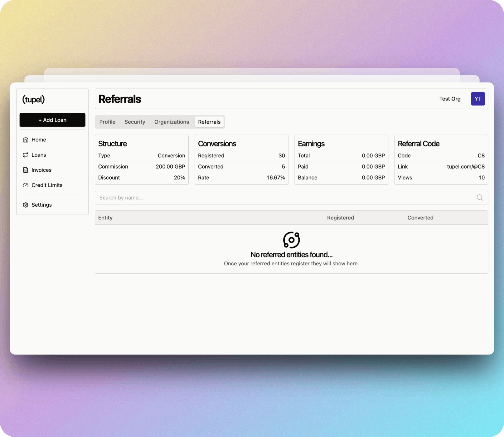Screen dimensions: 504x437
Task: Open the Security tab
Action: tap(135, 122)
